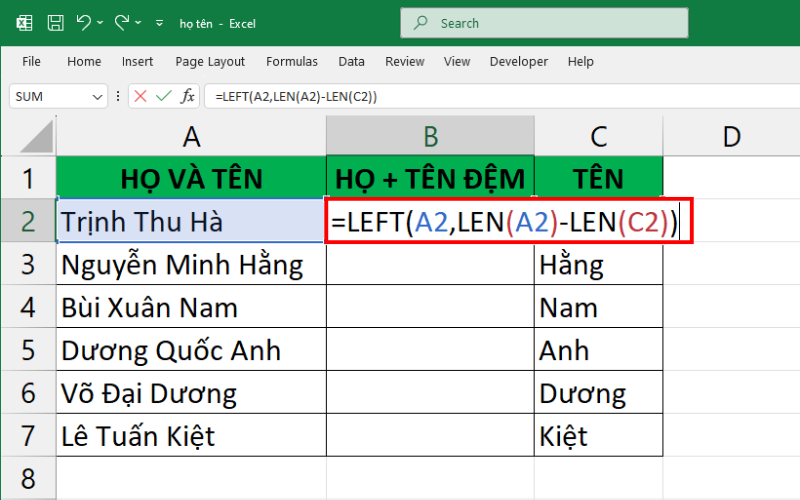Open the Page Layout tab

(210, 62)
